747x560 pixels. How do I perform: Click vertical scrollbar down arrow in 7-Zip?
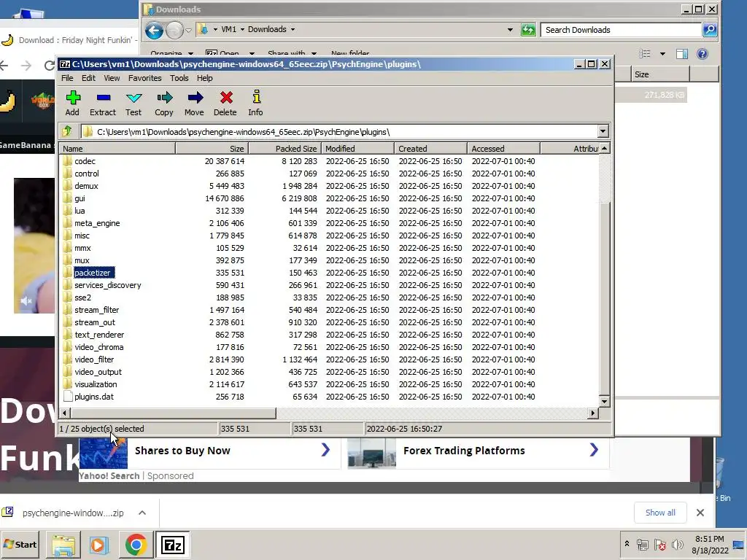(x=604, y=402)
